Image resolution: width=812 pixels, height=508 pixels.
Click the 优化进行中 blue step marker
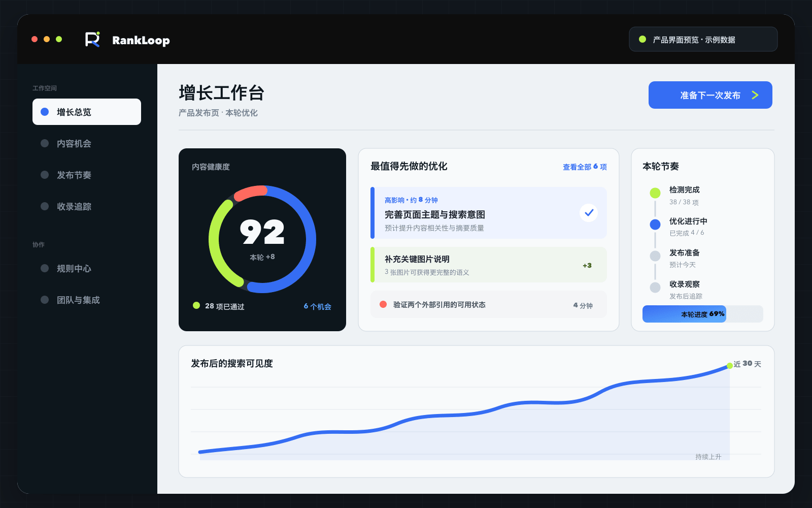[655, 225]
